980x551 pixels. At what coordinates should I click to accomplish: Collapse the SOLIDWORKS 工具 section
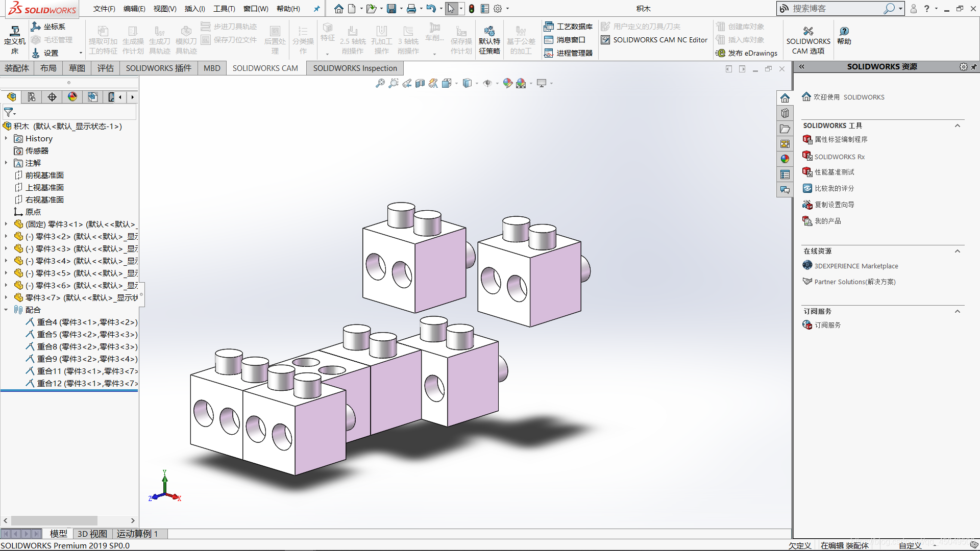click(x=958, y=126)
